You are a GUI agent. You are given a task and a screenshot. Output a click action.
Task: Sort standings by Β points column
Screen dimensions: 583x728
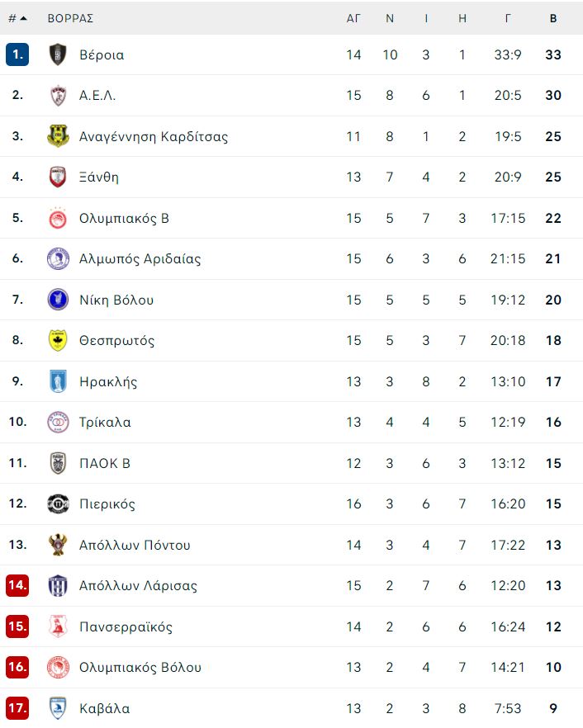pyautogui.click(x=553, y=18)
